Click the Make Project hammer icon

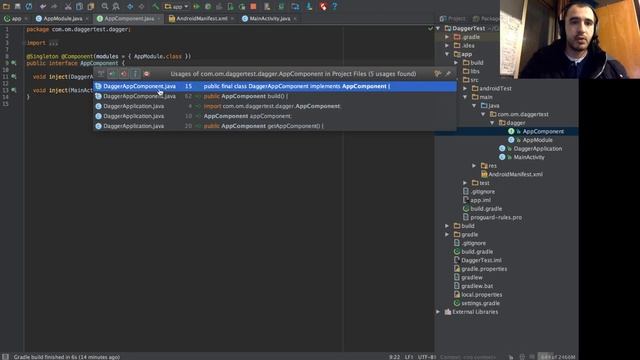(x=156, y=7)
